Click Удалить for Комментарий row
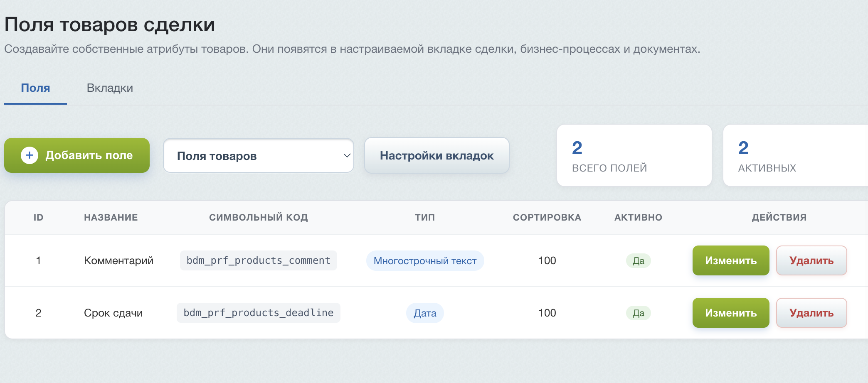The height and width of the screenshot is (383, 868). (811, 260)
